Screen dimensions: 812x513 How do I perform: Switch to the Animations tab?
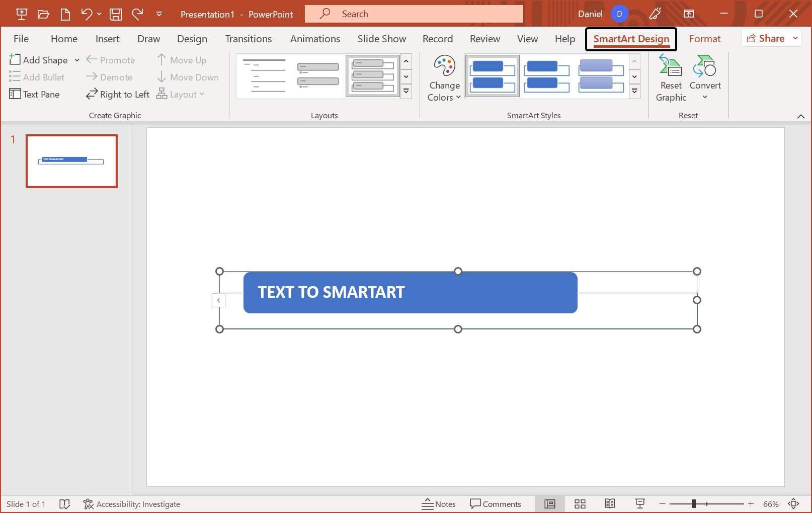(315, 39)
